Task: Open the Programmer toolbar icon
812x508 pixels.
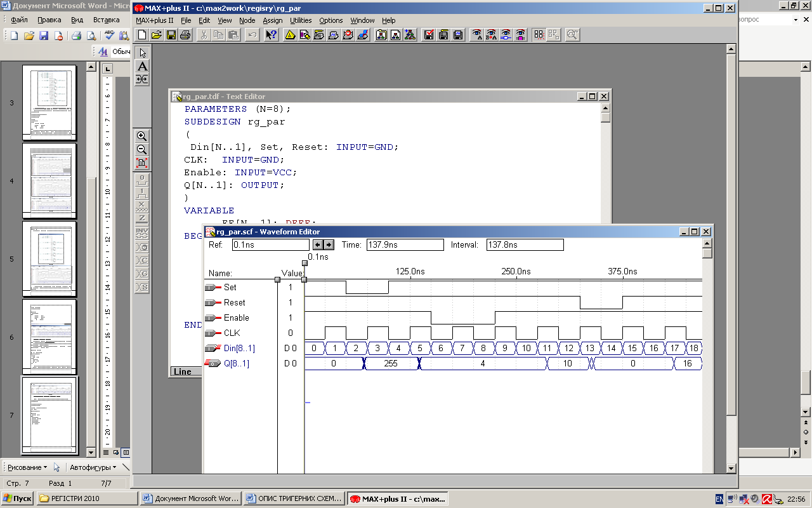Action: click(x=363, y=35)
